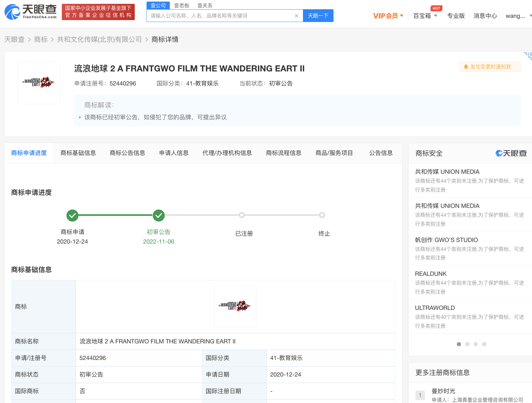Screen dimensions: 532x403
Task: Go to the first carousel page dot
Action: [x=459, y=344]
